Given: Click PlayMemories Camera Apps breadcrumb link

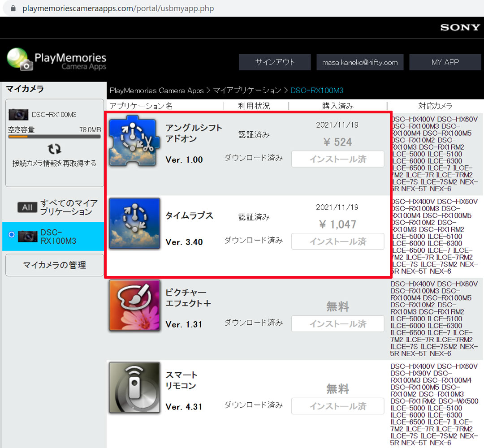Looking at the screenshot, I should click(x=156, y=90).
